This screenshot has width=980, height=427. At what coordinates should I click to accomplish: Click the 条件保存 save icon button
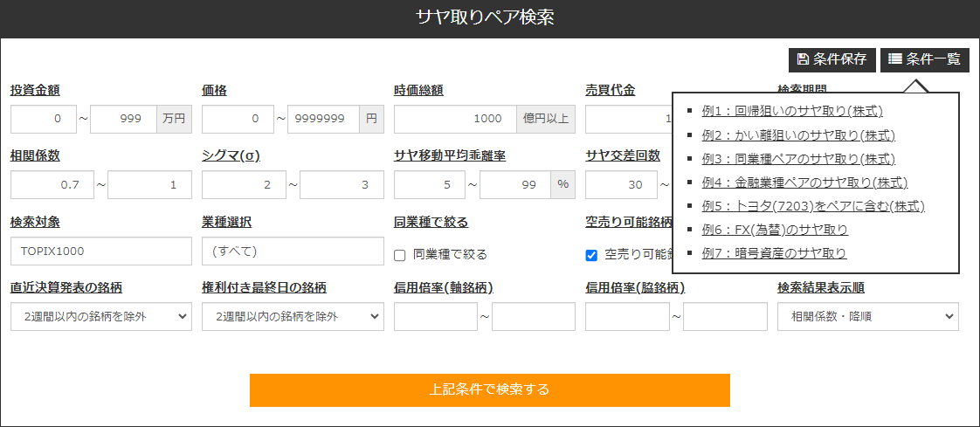click(x=832, y=59)
